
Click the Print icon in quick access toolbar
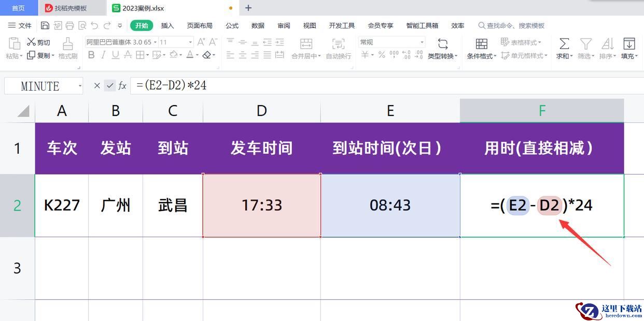click(69, 25)
